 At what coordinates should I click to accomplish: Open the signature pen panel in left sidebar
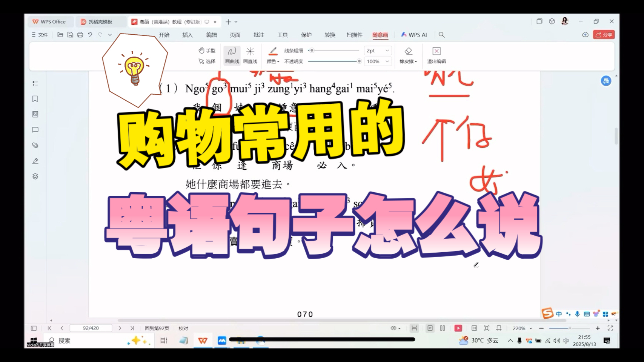click(35, 161)
